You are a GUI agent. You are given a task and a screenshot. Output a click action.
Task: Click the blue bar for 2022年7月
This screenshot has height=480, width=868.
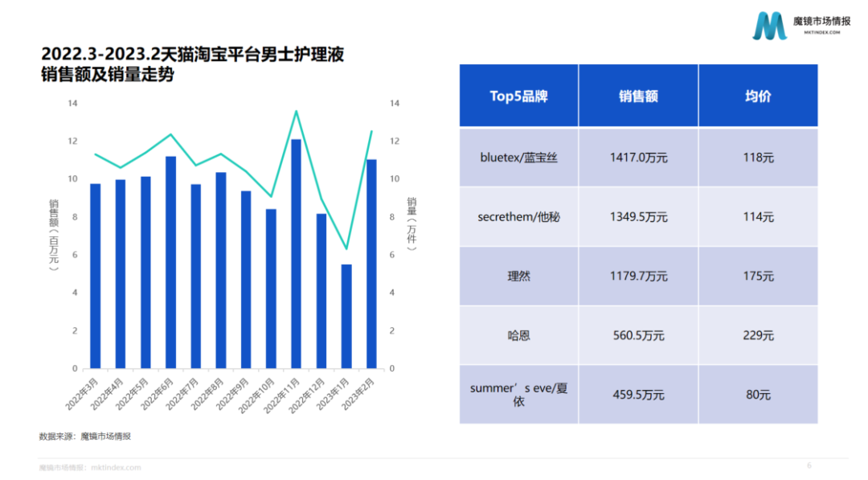coord(195,277)
